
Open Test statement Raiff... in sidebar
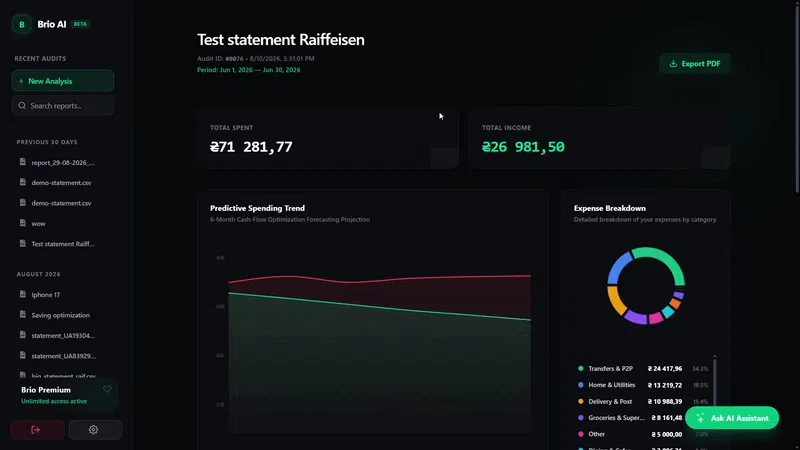click(63, 244)
